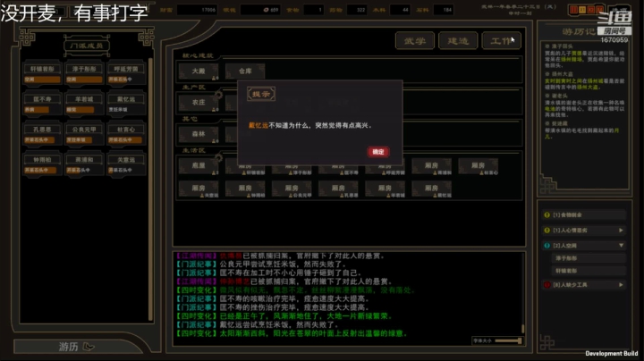
Task: Select member card 杜言心
Action: tap(126, 134)
